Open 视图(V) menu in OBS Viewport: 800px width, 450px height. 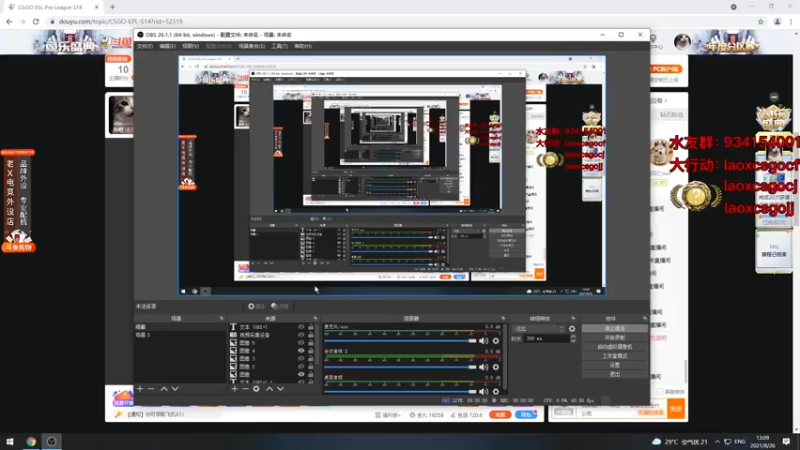pos(190,46)
